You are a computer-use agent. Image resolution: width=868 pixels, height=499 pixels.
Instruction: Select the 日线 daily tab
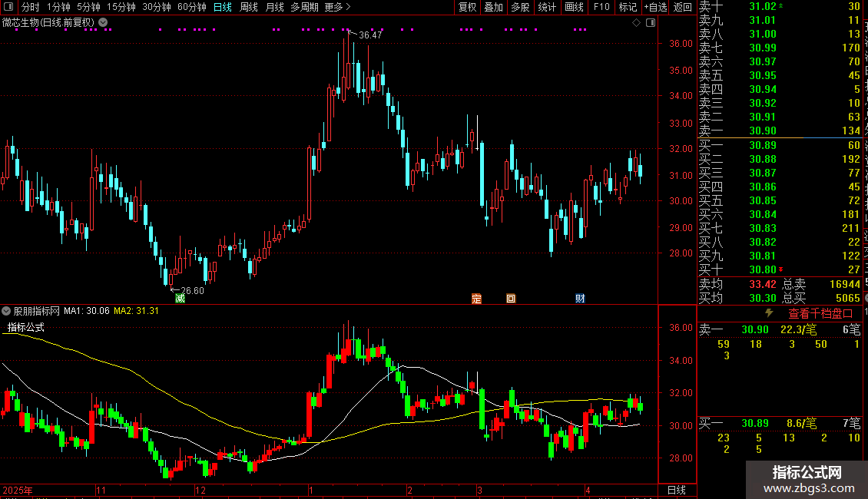pyautogui.click(x=223, y=7)
